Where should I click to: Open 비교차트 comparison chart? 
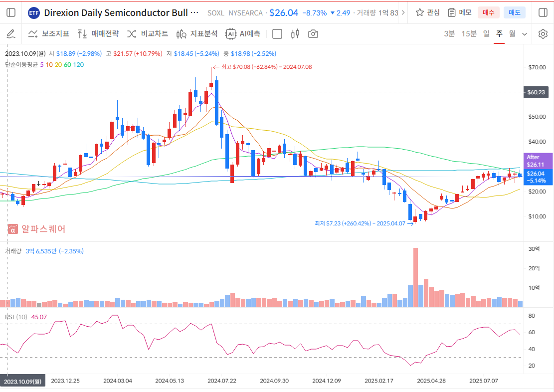[x=148, y=34]
